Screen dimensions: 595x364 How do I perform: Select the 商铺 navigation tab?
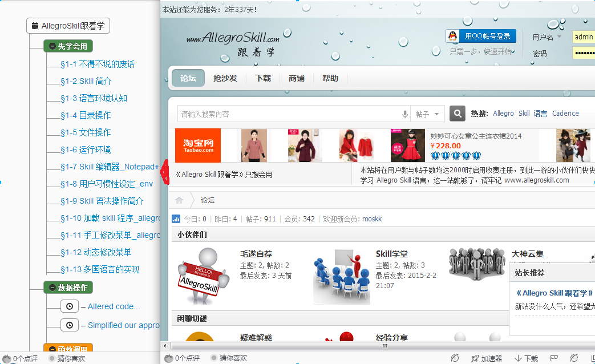click(x=297, y=78)
